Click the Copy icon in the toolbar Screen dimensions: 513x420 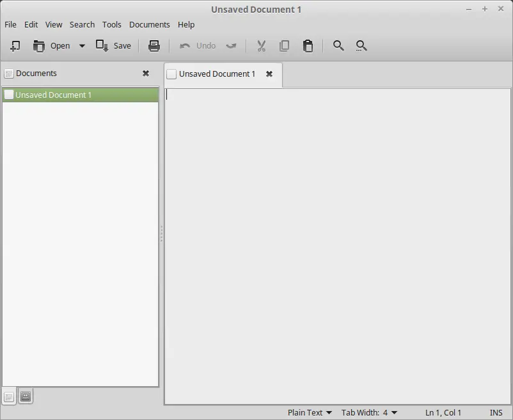[284, 46]
